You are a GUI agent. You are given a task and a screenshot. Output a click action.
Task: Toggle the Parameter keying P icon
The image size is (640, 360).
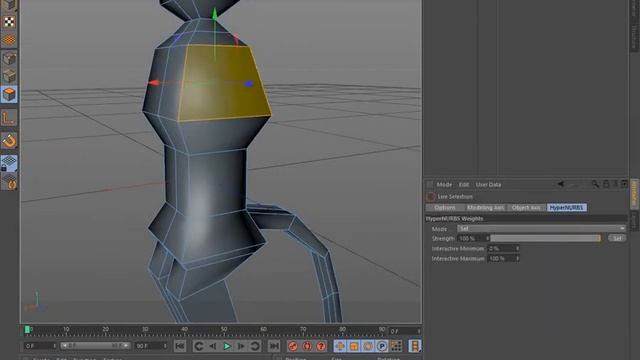pyautogui.click(x=382, y=346)
